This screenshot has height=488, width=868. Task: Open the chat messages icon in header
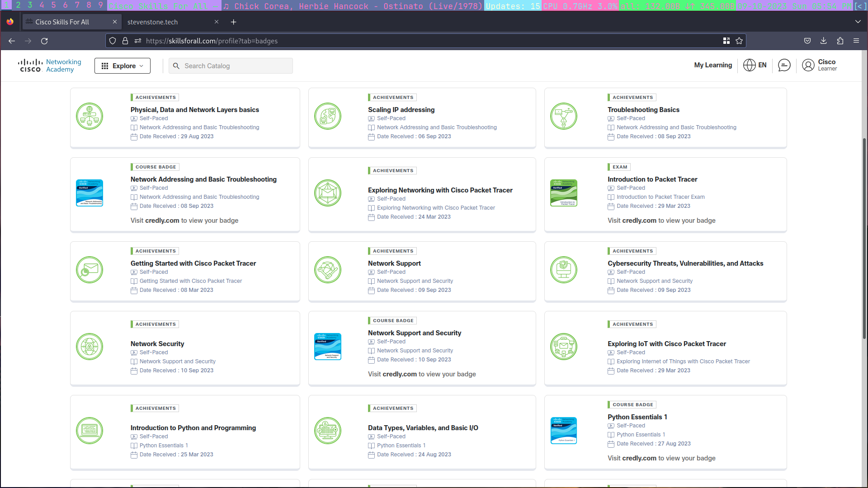pyautogui.click(x=784, y=66)
